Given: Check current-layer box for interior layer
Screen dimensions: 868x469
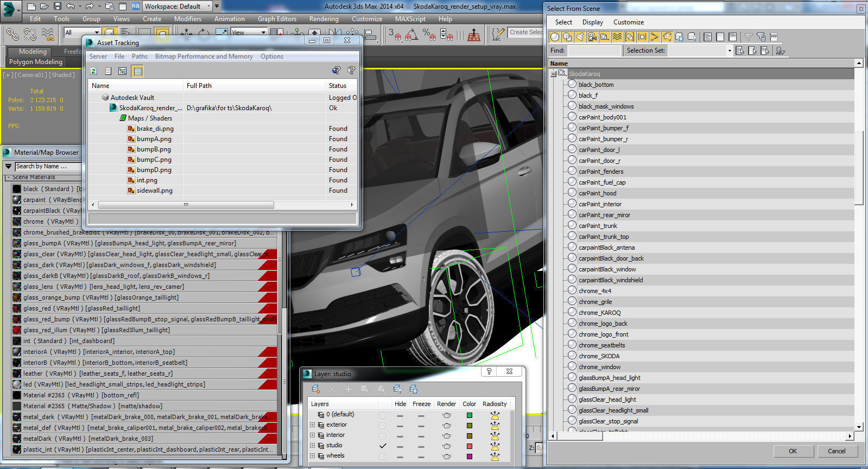Looking at the screenshot, I should [x=383, y=435].
